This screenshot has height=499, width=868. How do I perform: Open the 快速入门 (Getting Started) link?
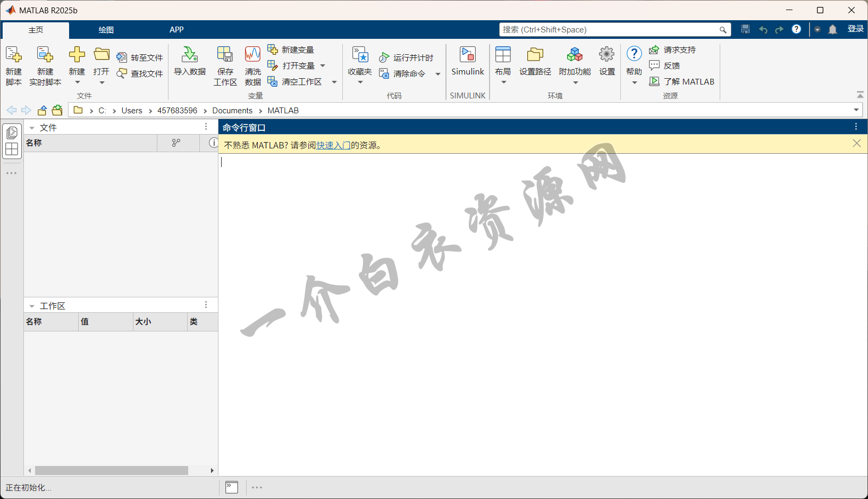tap(333, 145)
